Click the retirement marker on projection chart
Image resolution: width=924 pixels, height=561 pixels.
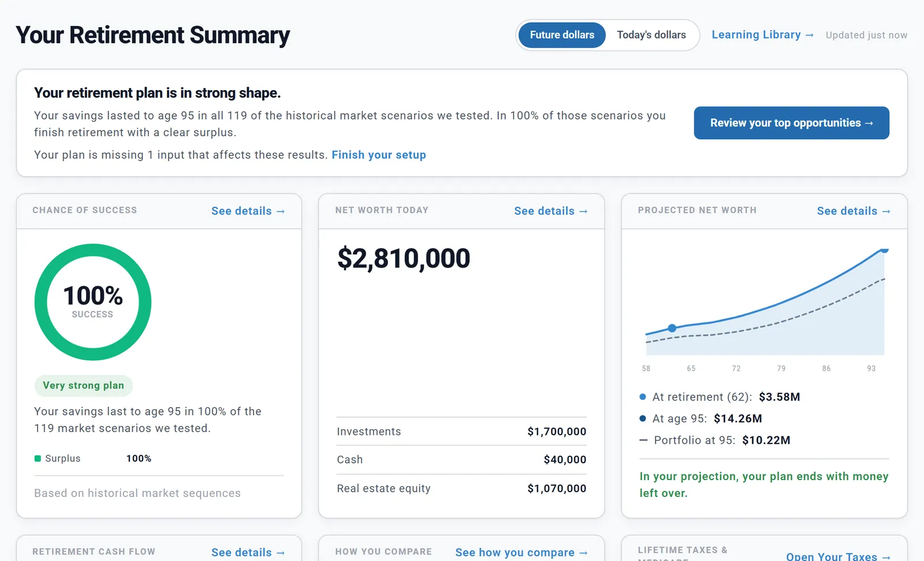click(672, 328)
